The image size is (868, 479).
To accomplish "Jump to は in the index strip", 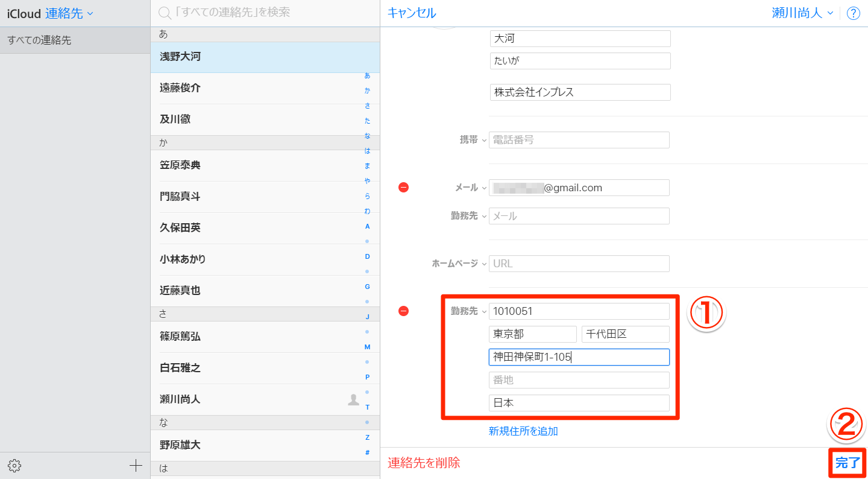I will pos(368,151).
